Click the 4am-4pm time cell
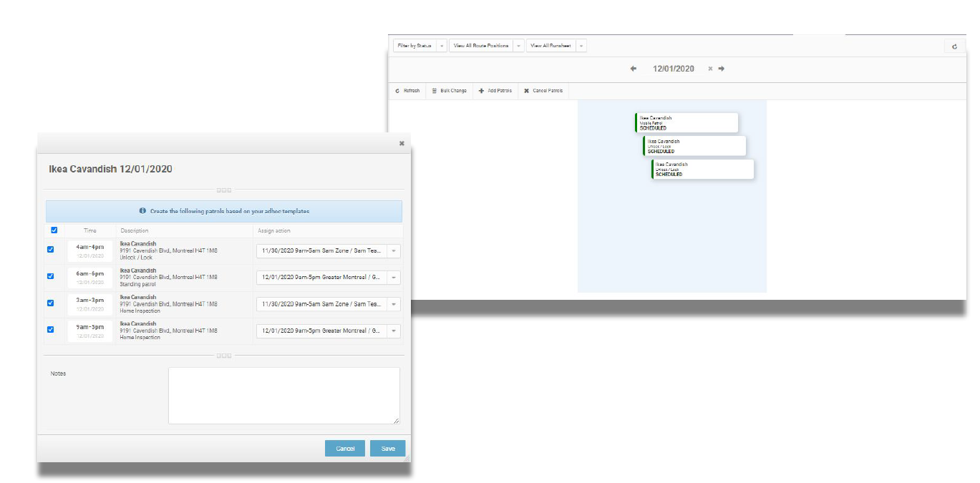Screen dimensions: 980x483 click(90, 250)
